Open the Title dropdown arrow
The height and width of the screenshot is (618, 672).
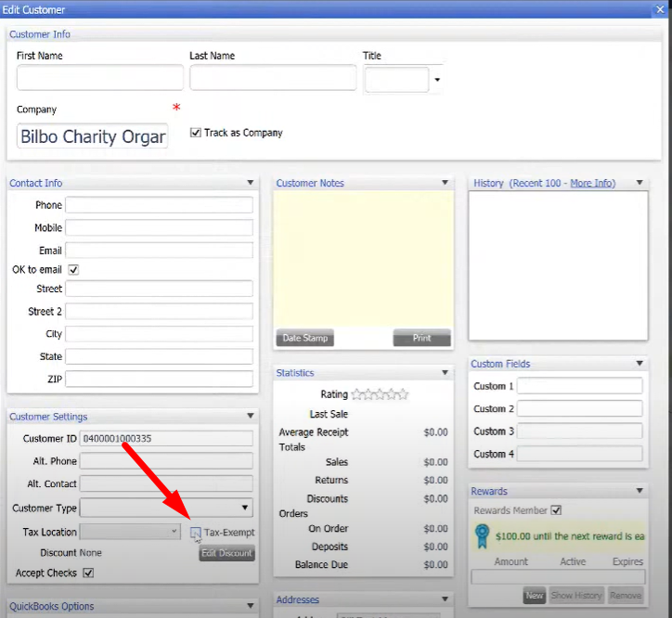point(437,80)
